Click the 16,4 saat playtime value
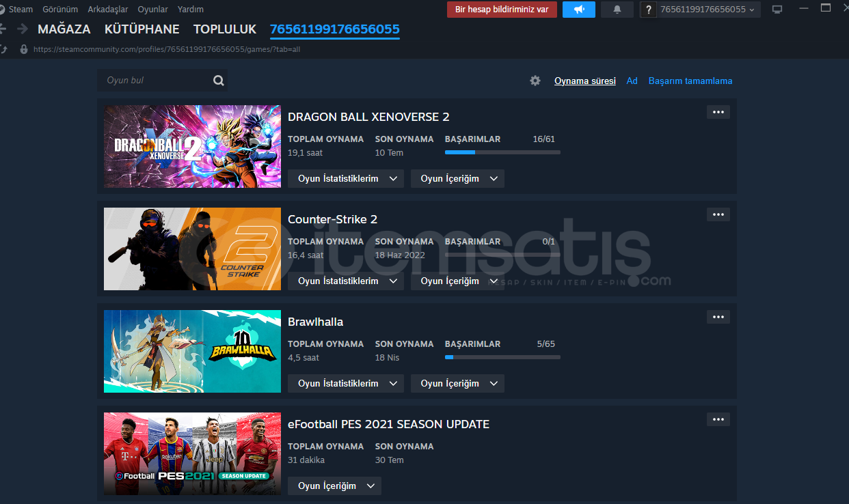The height and width of the screenshot is (504, 849). (x=306, y=255)
